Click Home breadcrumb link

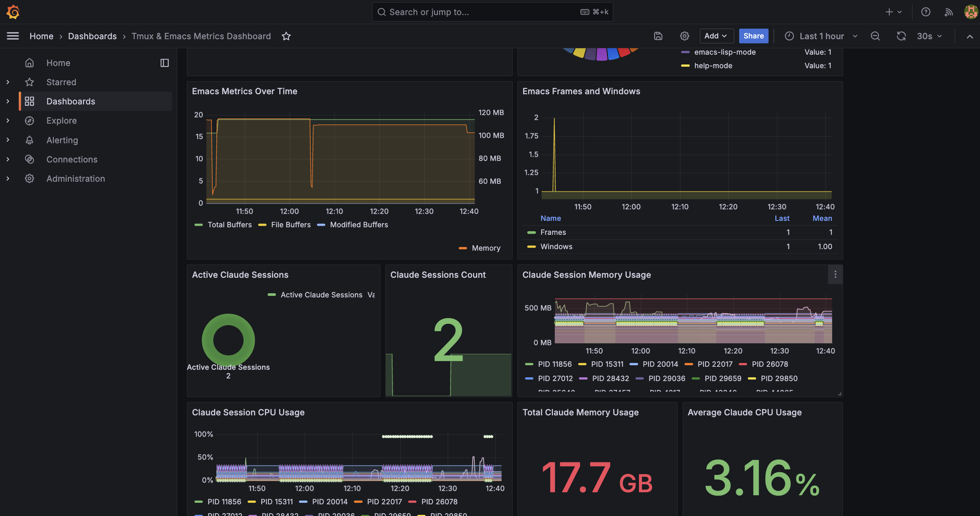pos(41,36)
